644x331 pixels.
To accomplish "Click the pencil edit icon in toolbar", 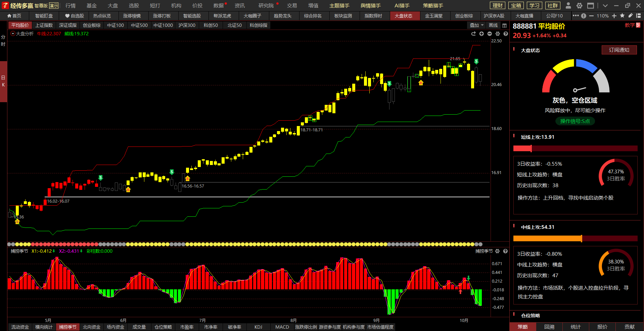I will coord(630,16).
